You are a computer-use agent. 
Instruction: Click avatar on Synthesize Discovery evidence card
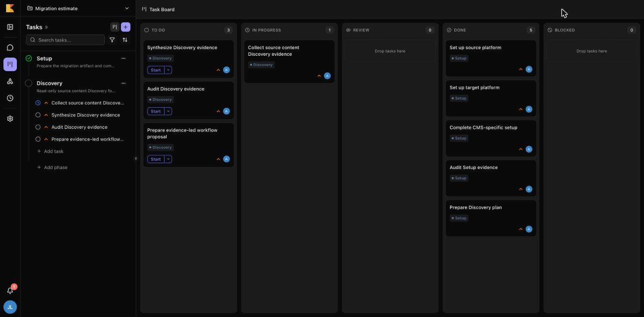226,70
